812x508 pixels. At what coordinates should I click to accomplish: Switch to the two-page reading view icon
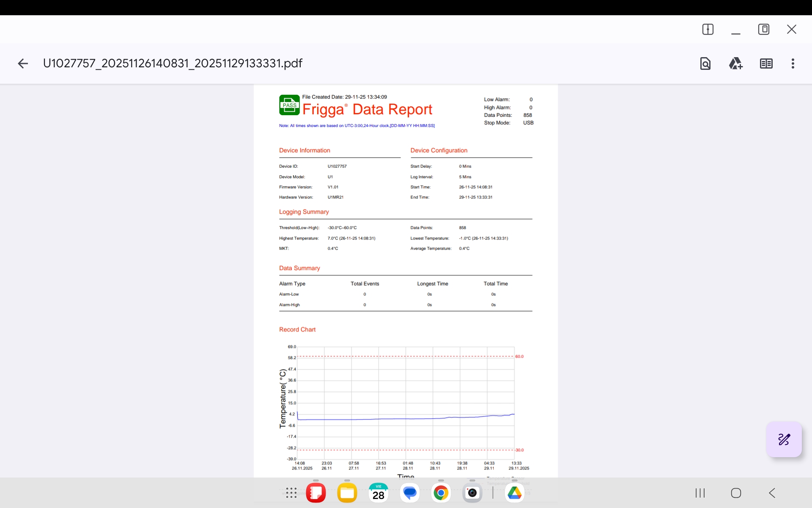click(x=766, y=63)
